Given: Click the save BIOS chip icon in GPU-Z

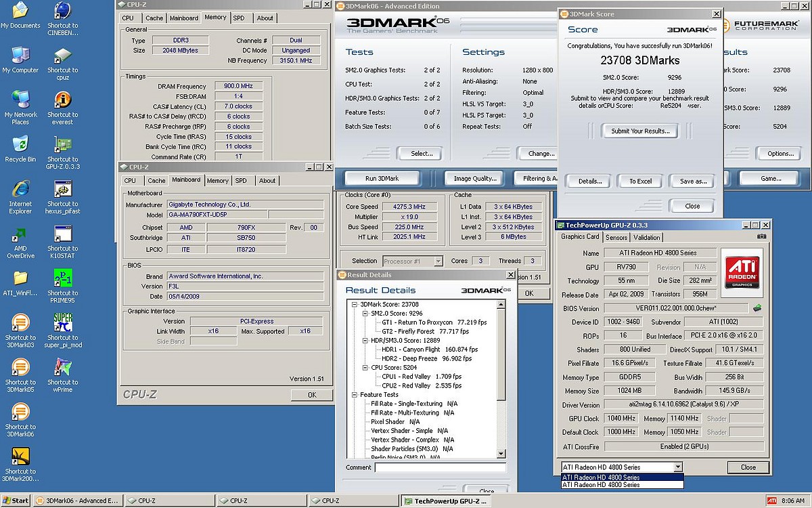Looking at the screenshot, I should tap(757, 308).
